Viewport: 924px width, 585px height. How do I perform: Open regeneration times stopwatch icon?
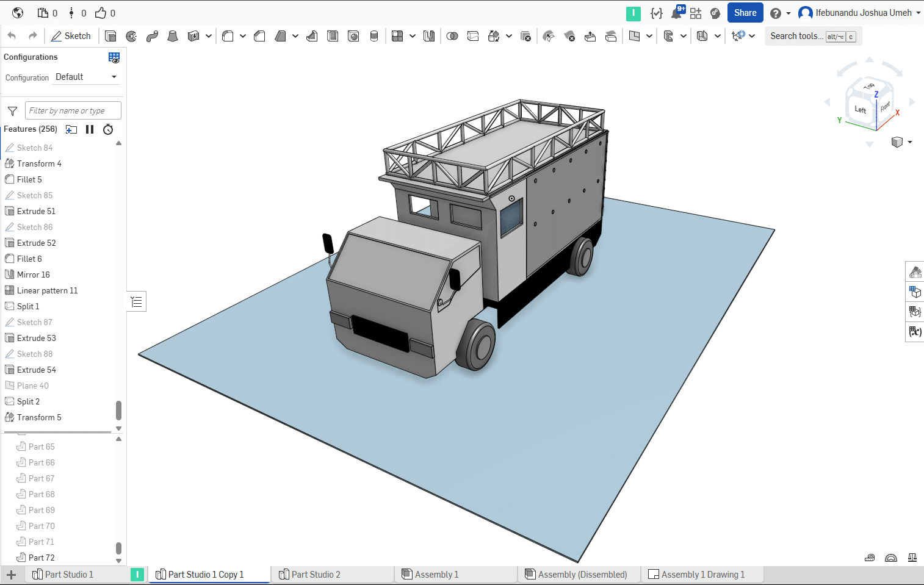click(108, 129)
